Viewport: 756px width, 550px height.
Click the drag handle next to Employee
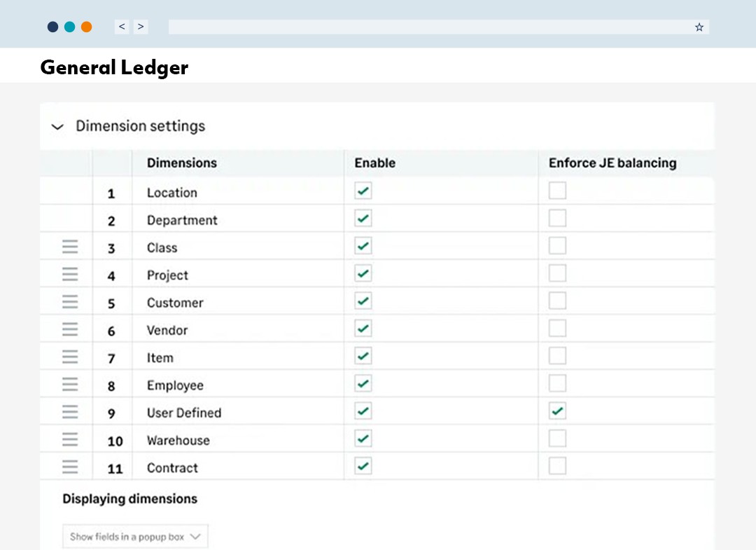click(x=69, y=383)
